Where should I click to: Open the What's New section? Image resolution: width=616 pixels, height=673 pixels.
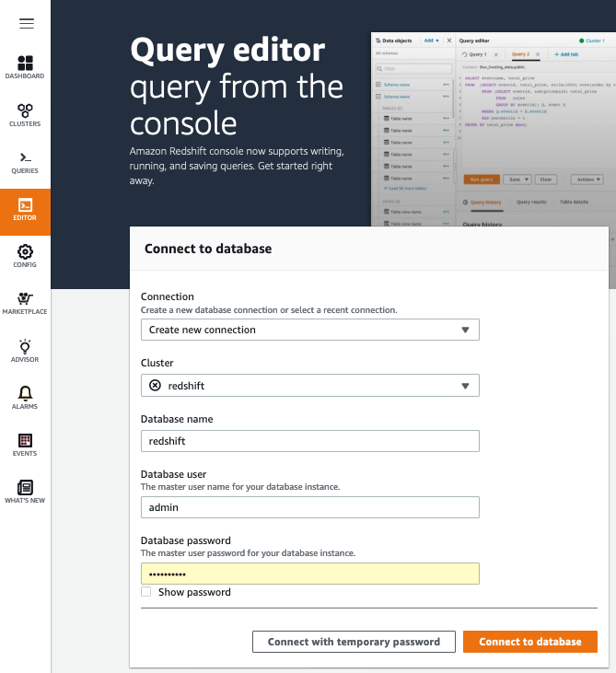(x=26, y=492)
